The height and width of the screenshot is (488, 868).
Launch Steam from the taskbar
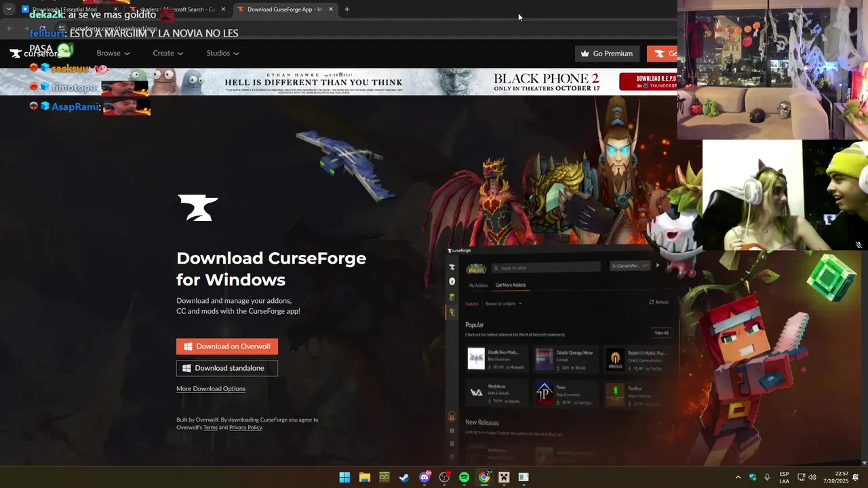[404, 477]
